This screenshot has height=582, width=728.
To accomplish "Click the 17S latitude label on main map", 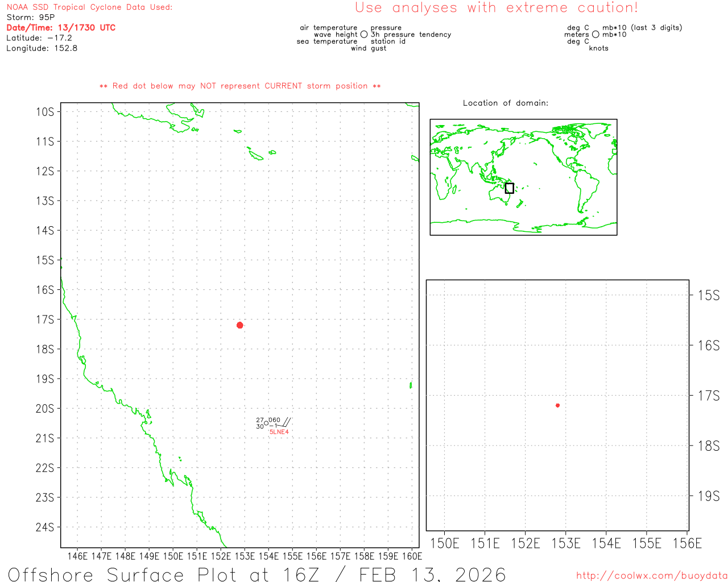I will coord(45,319).
